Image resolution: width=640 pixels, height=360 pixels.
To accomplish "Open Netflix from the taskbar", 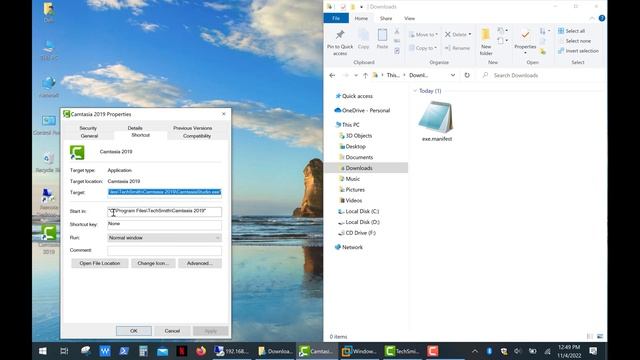I will (x=182, y=351).
